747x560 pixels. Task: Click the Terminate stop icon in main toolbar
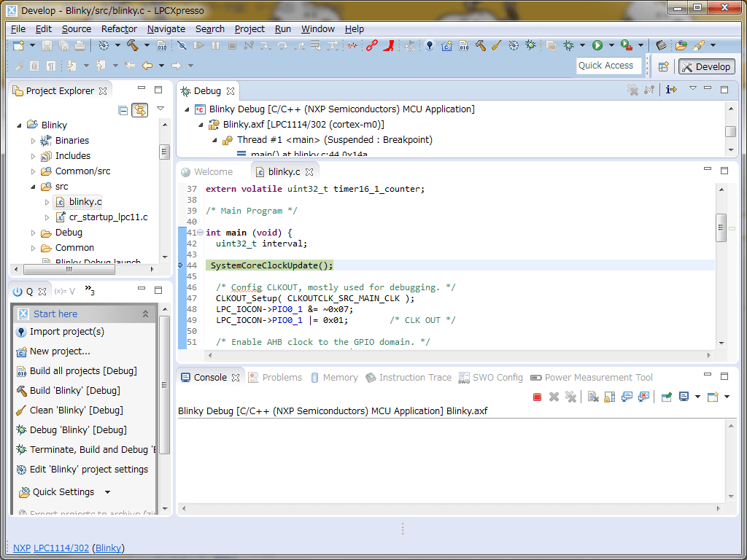tap(232, 45)
